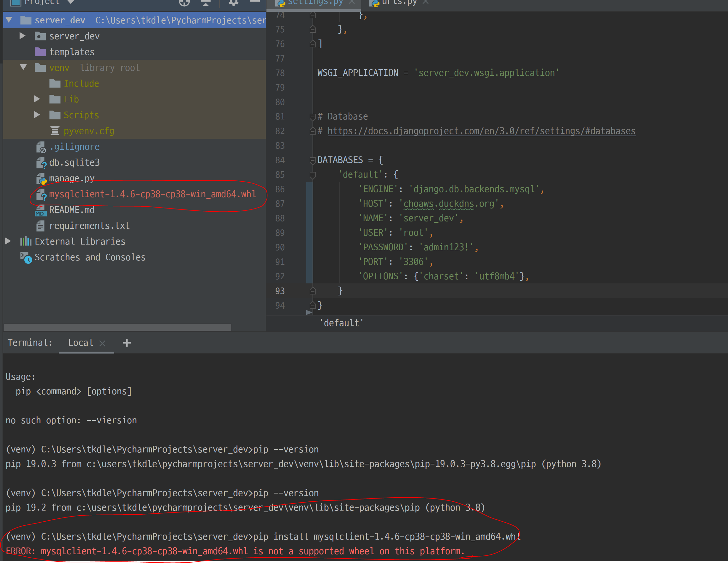Toggle fold marker at DATABASES line 84

(313, 160)
